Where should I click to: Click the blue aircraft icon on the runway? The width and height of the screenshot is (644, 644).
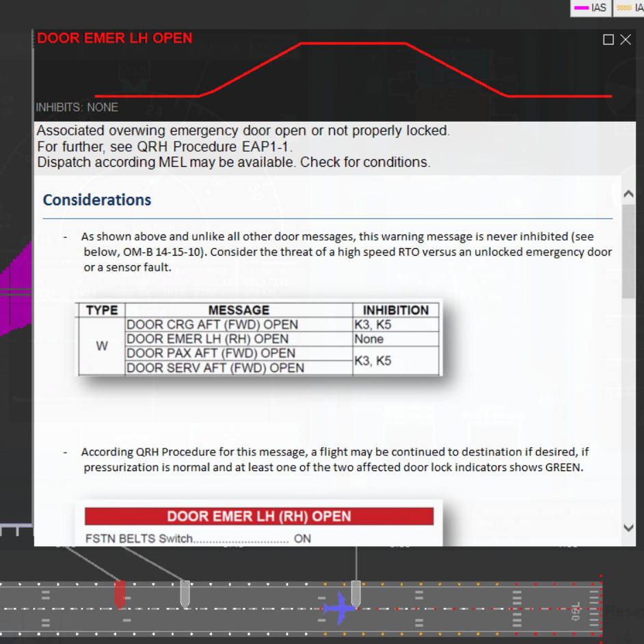point(340,608)
